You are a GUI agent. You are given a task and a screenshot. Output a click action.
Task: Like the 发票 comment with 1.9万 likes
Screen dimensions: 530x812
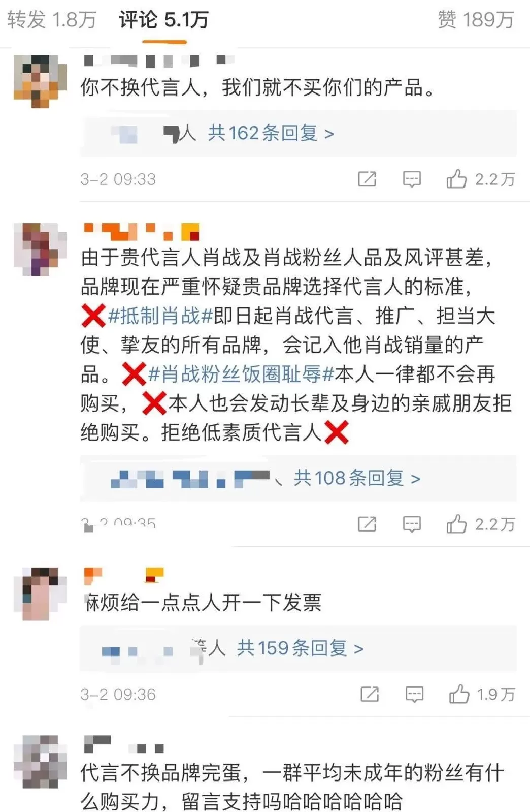click(x=482, y=694)
